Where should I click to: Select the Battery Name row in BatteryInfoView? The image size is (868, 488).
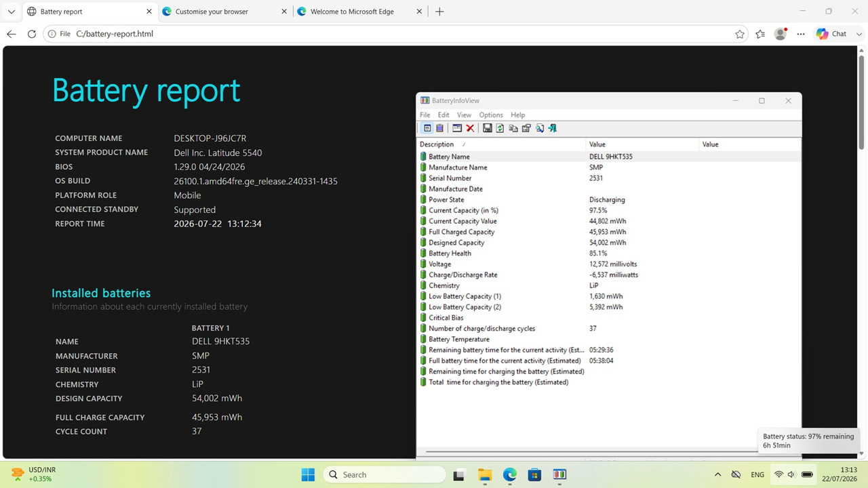[610, 157]
